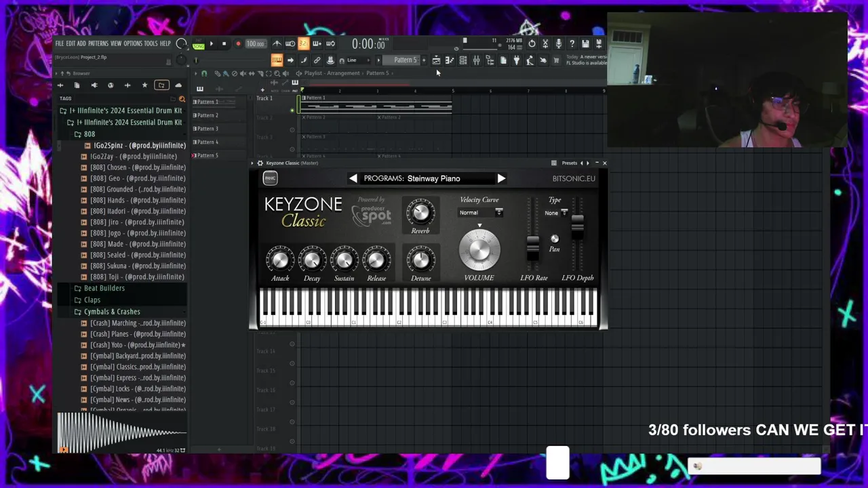This screenshot has width=868, height=488.
Task: Toggle the metronome icon
Action: 277,44
